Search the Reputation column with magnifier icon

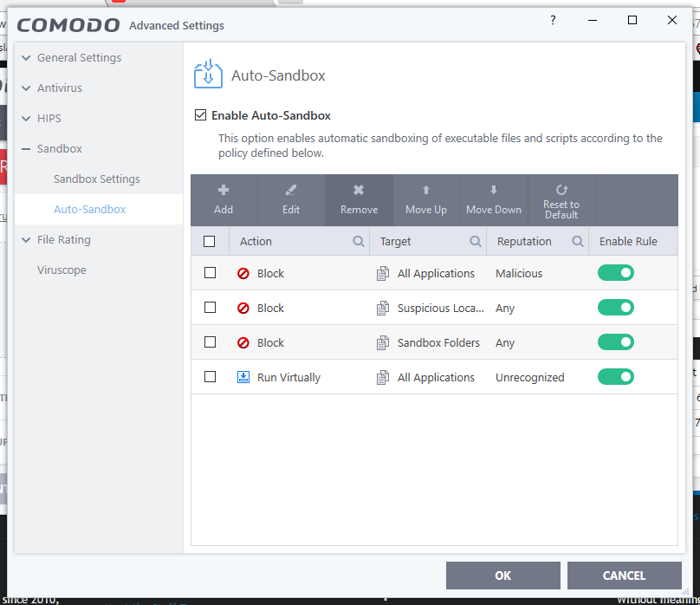coord(578,241)
